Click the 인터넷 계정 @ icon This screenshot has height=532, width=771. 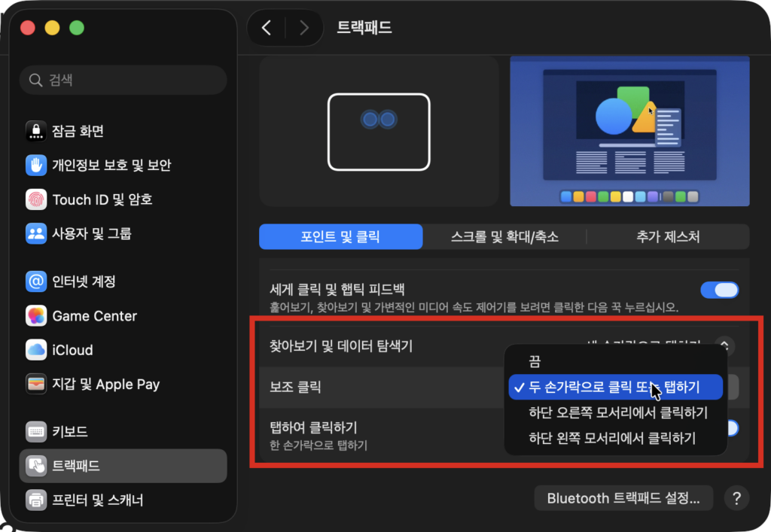click(36, 281)
